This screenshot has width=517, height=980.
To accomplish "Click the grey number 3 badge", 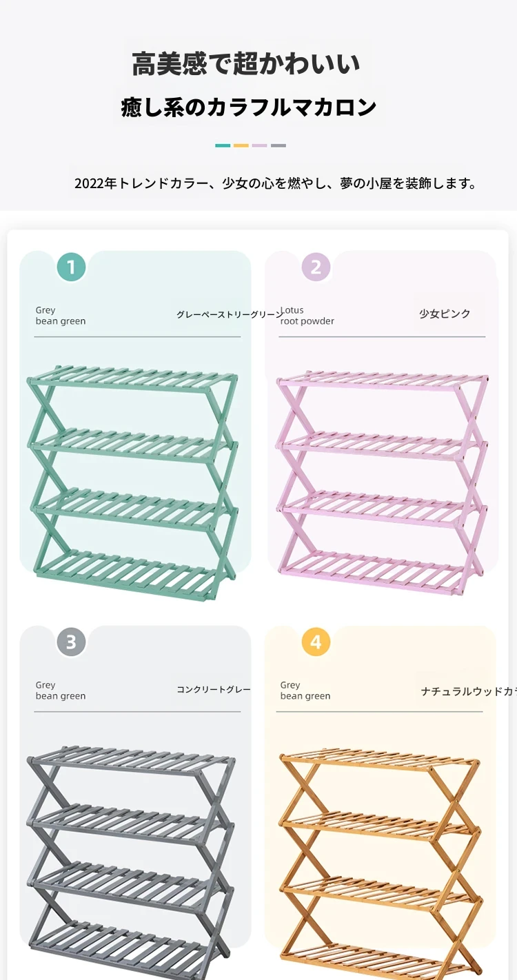I will 71,642.
